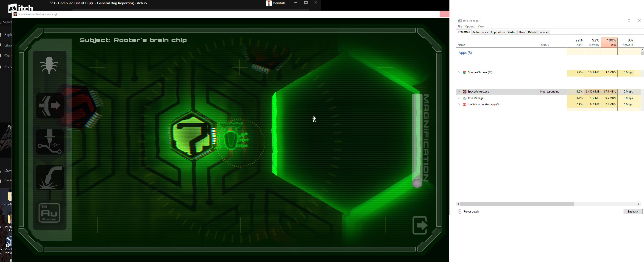
Task: Click the vertical scrollbar up arrow in Task Manager
Action: tap(642, 50)
